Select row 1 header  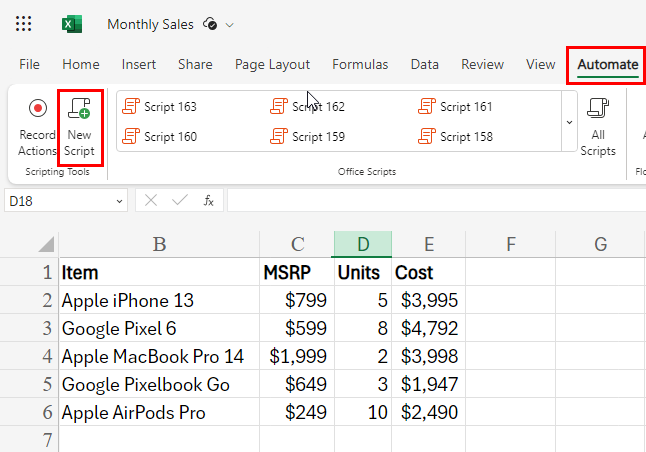(x=29, y=272)
